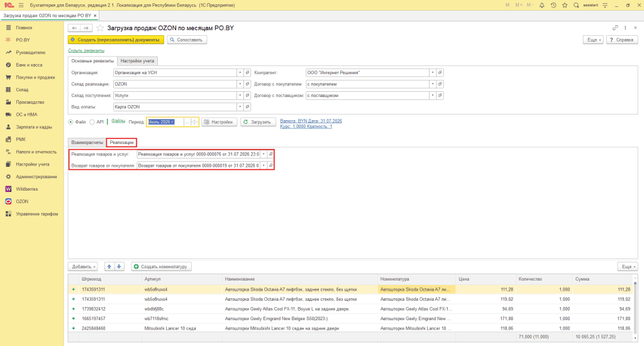Open the lower table Еще menu

(x=628, y=267)
